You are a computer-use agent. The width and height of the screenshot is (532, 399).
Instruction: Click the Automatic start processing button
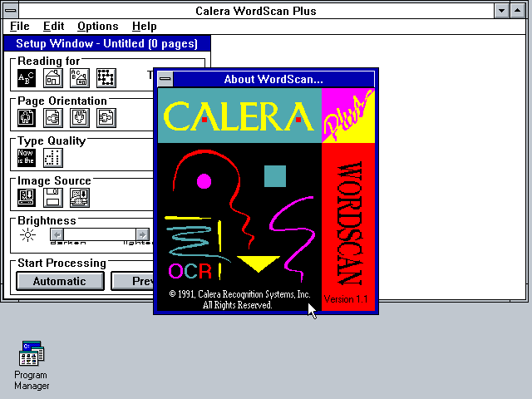pyautogui.click(x=60, y=281)
